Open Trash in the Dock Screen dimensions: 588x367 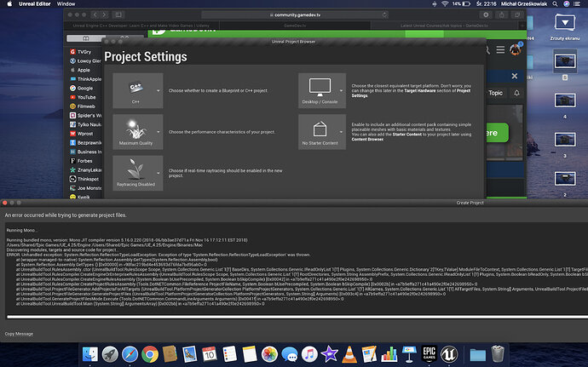[498, 354]
